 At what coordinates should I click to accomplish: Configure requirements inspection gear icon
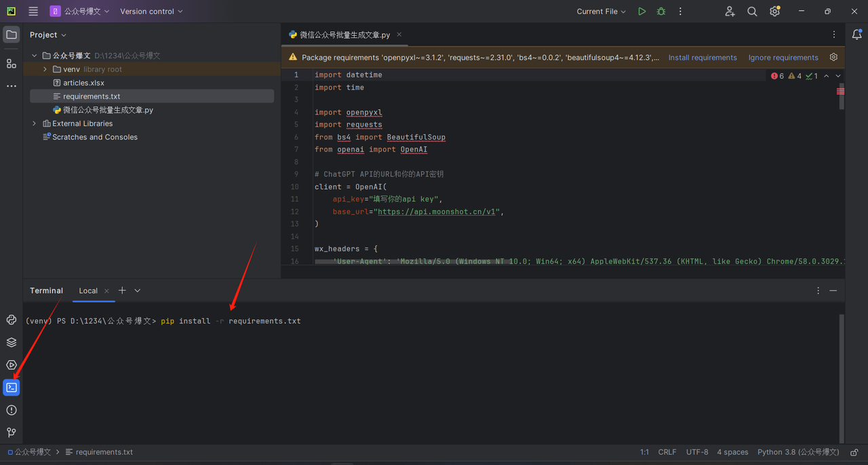(834, 58)
